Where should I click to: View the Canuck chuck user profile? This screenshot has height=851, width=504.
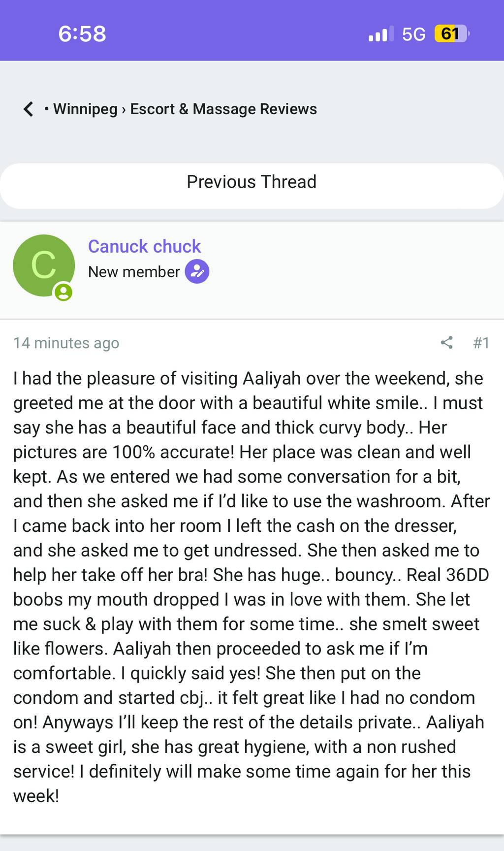coord(144,246)
